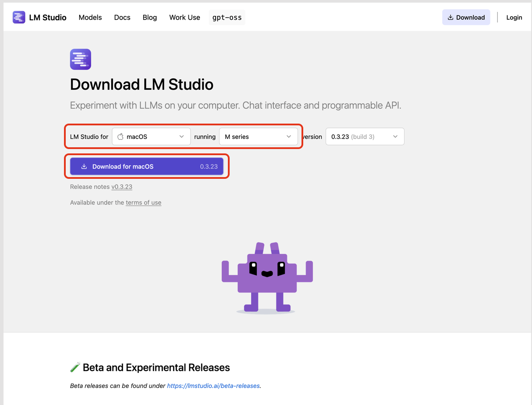Go to the Models page
This screenshot has height=405, width=532.
click(90, 18)
